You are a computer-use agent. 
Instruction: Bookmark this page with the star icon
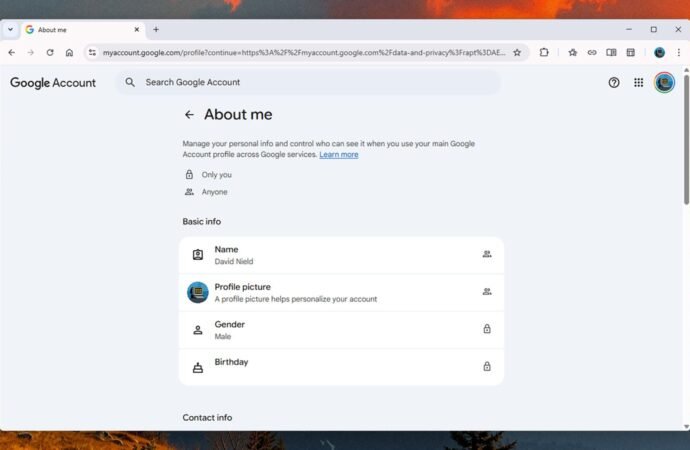pyautogui.click(x=517, y=53)
